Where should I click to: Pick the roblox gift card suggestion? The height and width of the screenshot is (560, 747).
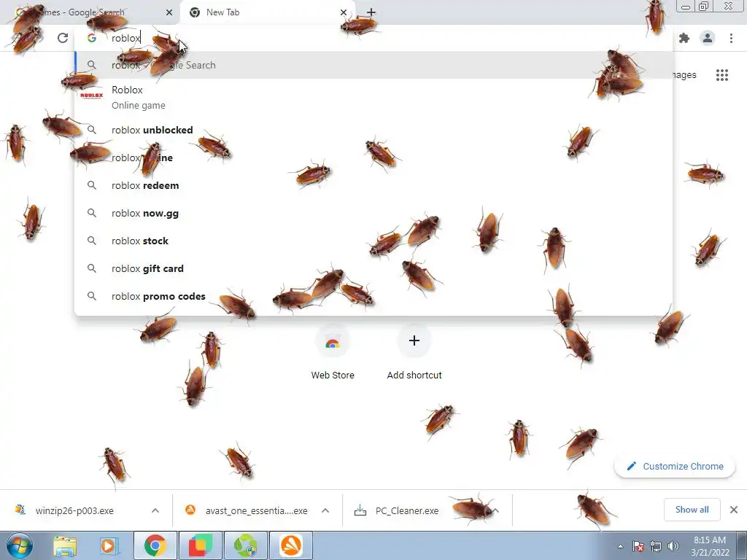tap(374, 268)
